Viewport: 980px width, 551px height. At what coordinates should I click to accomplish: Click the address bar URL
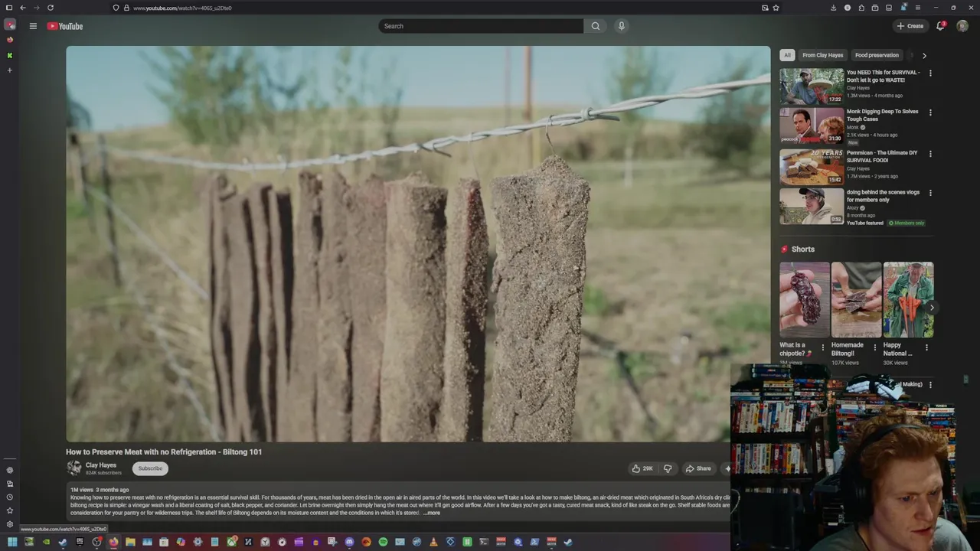click(x=182, y=8)
